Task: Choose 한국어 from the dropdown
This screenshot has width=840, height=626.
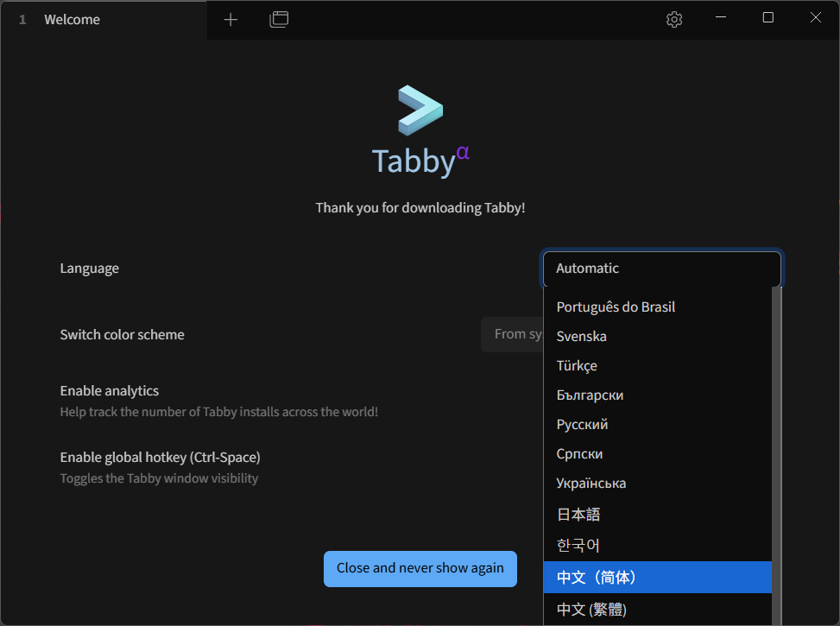Action: coord(657,546)
